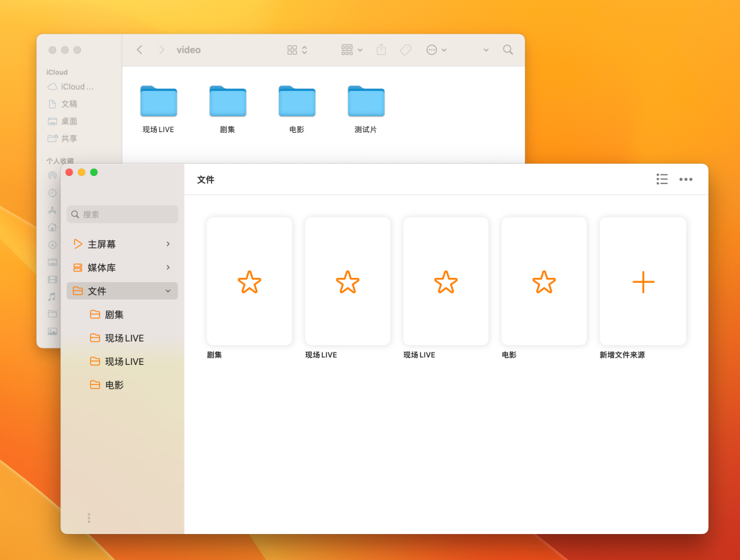The width and height of the screenshot is (740, 560).
Task: Go forward in the Finder video window
Action: (162, 50)
